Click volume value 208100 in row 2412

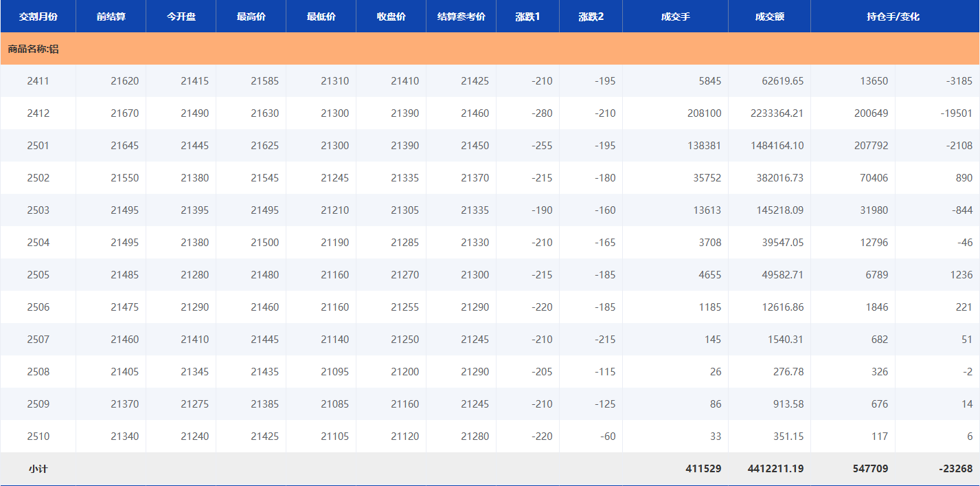point(704,113)
